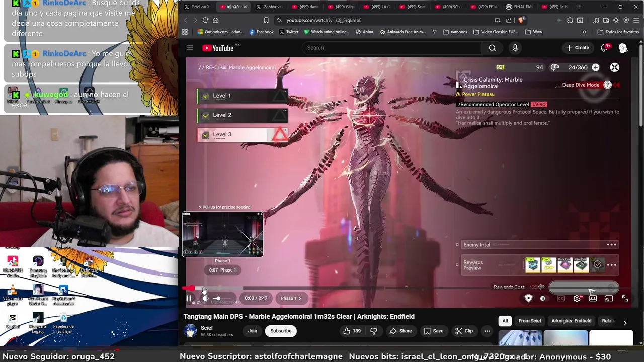Save the video to a playlist
Image resolution: width=644 pixels, height=362 pixels.
pos(433,331)
